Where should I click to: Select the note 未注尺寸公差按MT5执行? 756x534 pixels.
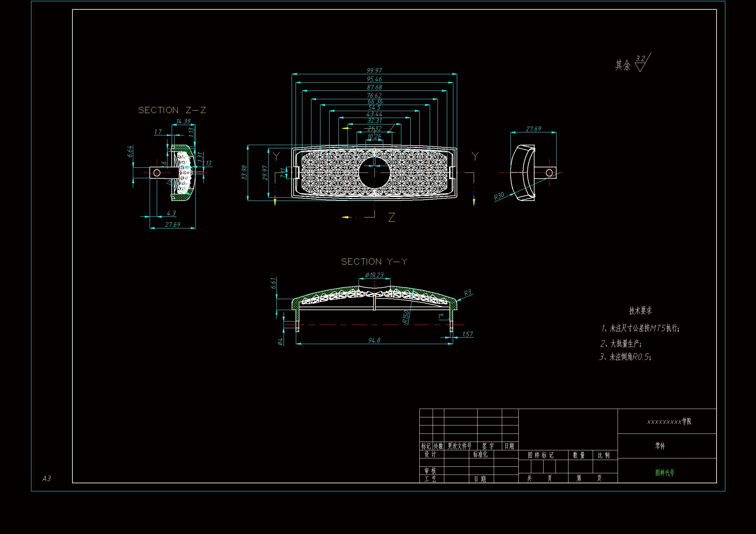(641, 328)
